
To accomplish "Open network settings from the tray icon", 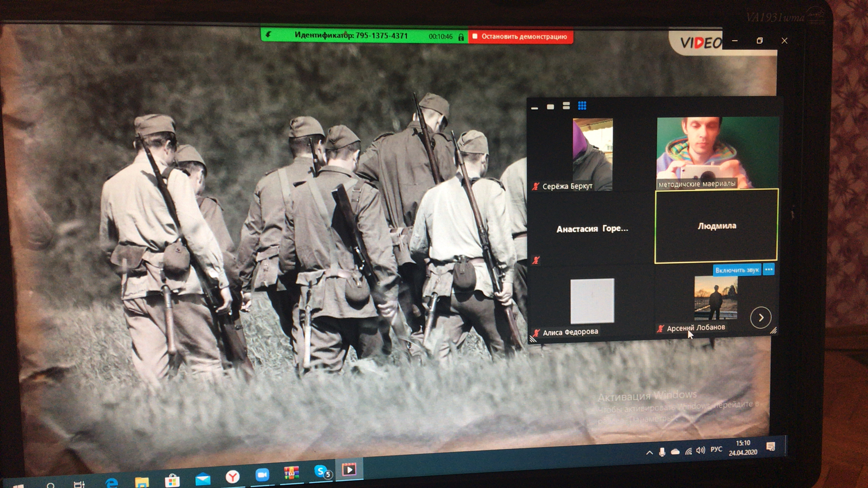I will [x=688, y=451].
